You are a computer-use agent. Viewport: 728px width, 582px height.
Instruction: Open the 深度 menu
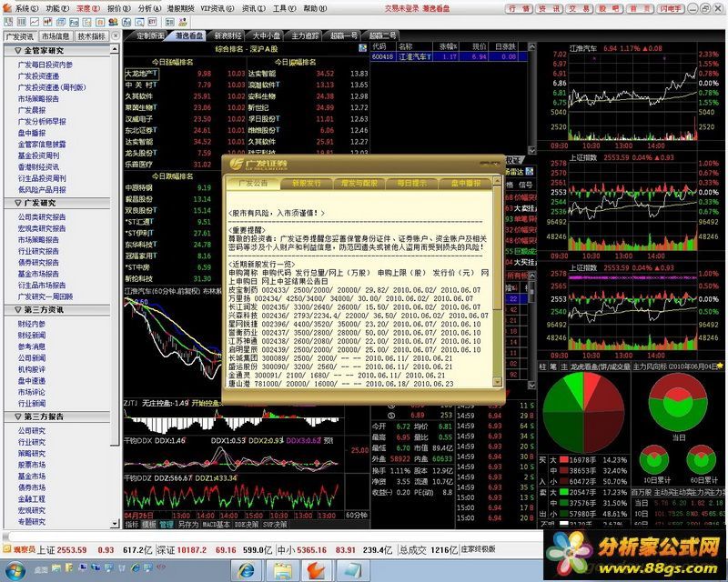(87, 8)
